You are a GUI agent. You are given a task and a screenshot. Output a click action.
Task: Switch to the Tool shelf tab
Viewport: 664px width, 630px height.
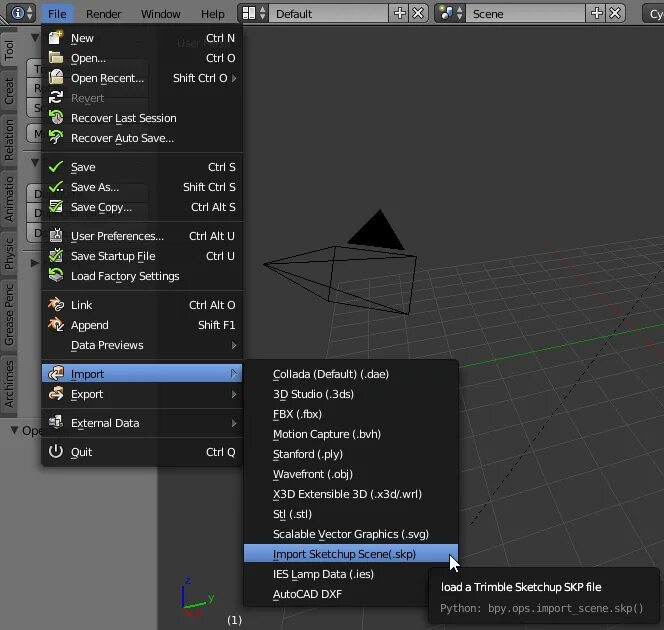coord(8,50)
